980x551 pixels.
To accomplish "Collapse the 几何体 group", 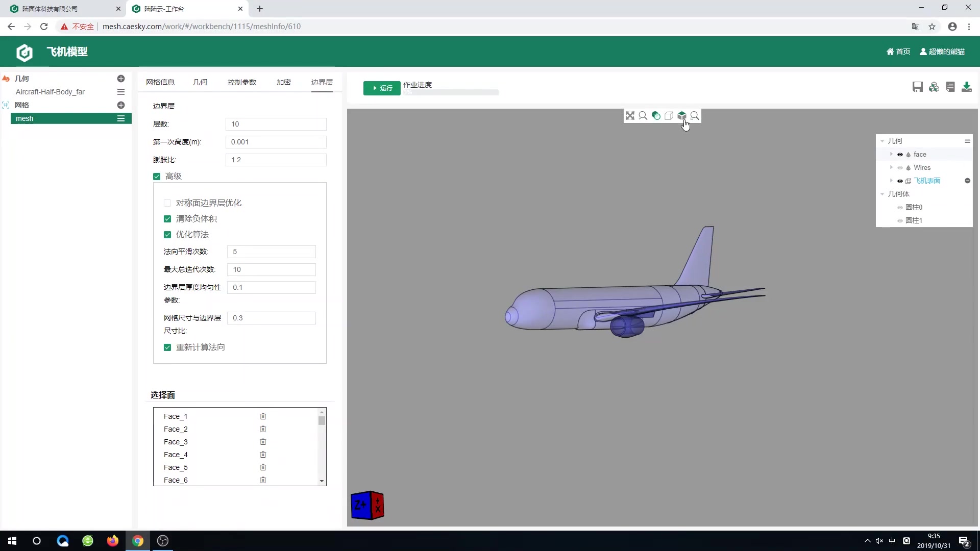I will click(882, 194).
